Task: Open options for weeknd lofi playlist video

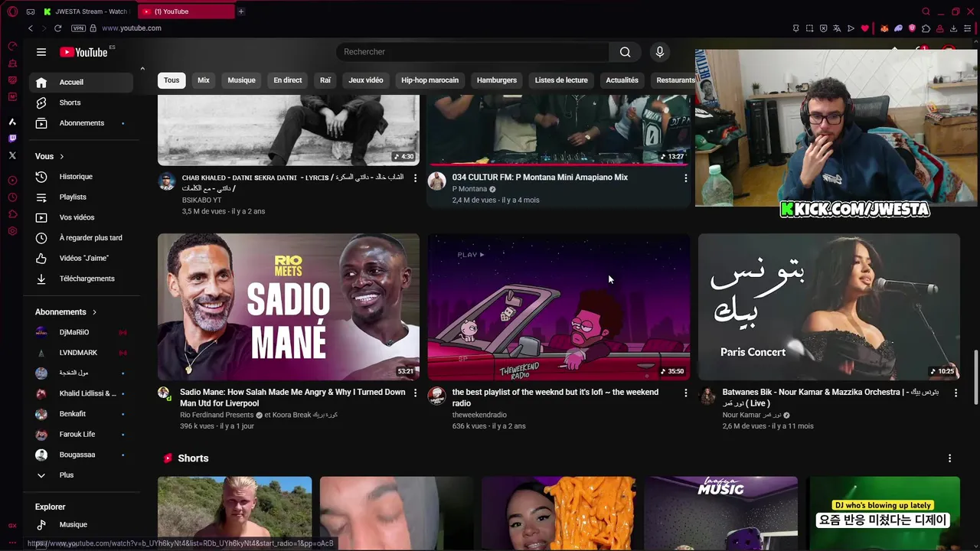Action: [x=685, y=393]
